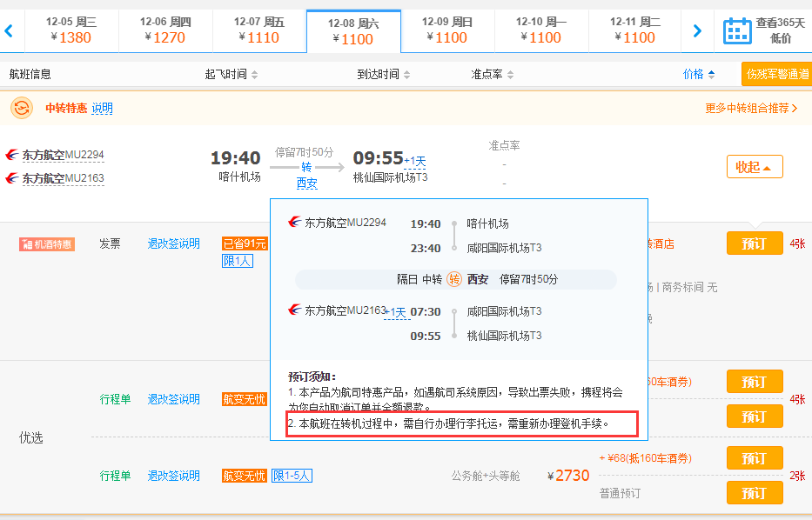The image size is (812, 520).
Task: Click 航变无忧 tag in first 优选 row
Action: [x=245, y=399]
